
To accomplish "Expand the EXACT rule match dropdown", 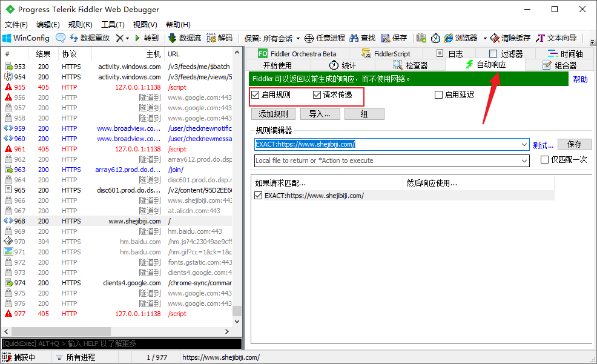I will coord(524,144).
